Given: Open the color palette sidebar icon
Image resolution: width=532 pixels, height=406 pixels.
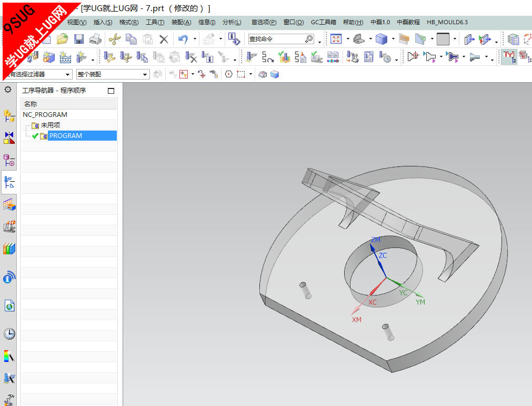Looking at the screenshot, I should point(9,356).
